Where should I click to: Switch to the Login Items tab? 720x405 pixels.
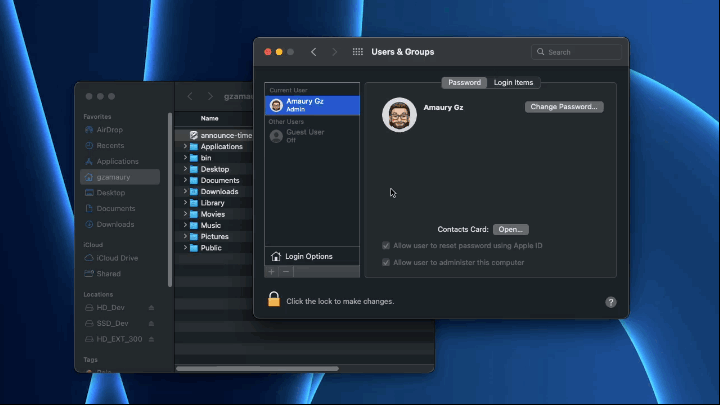coord(513,83)
